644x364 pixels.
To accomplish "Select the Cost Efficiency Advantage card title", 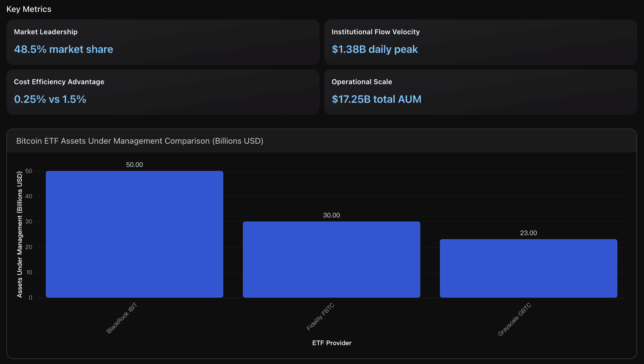I will [59, 82].
